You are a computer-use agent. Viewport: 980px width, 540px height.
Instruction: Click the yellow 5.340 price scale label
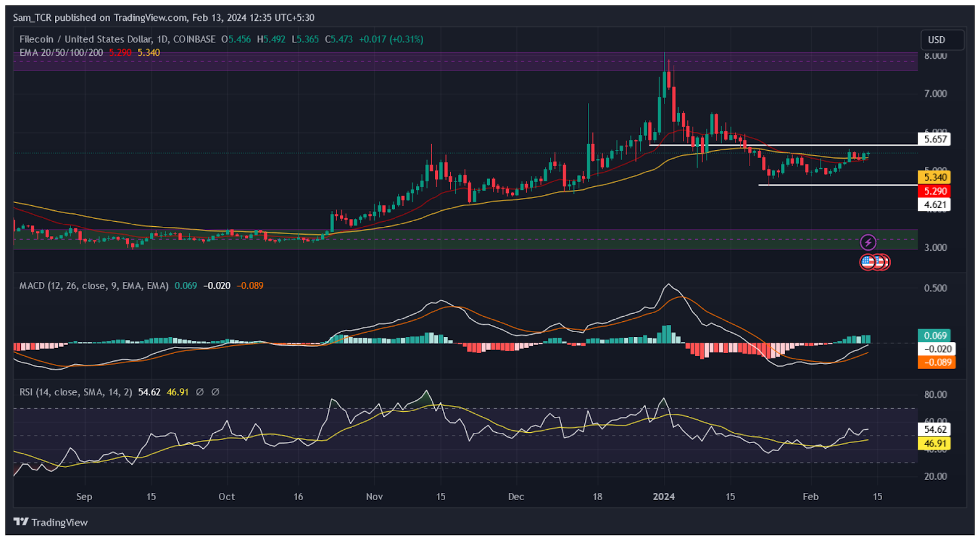[x=935, y=177]
